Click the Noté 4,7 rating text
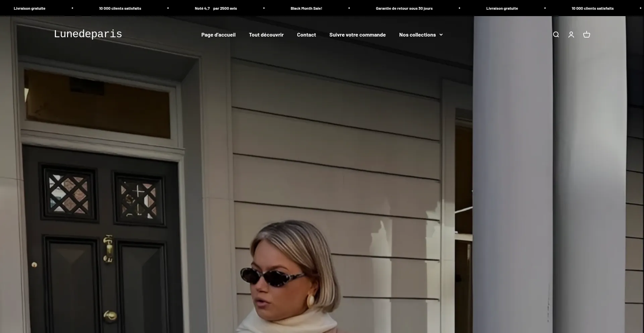 coord(202,8)
